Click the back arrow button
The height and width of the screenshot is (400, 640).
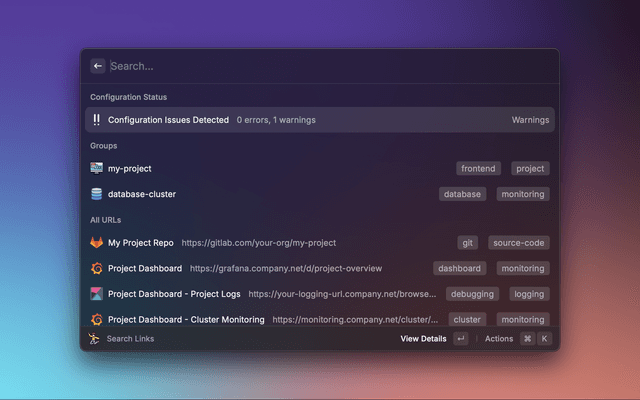coord(98,66)
